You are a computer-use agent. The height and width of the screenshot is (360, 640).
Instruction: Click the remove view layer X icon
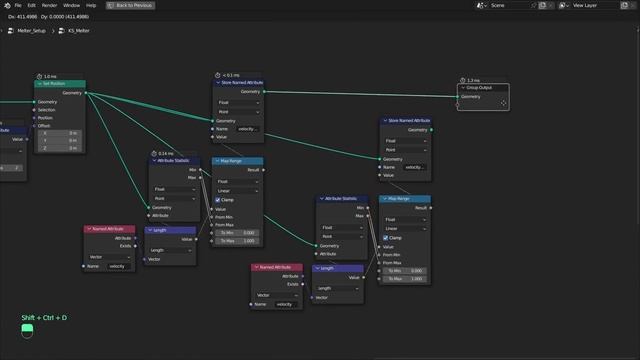[633, 5]
